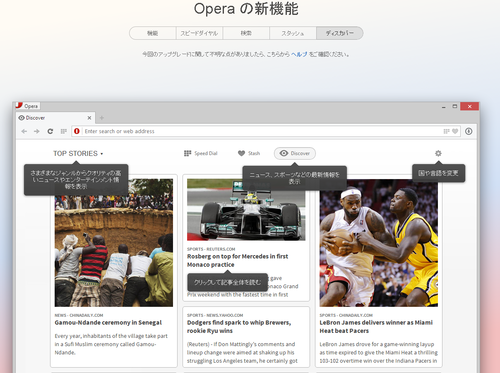Click the red Opera badge in address bar
Image resolution: width=500 pixels, height=373 pixels.
point(77,131)
